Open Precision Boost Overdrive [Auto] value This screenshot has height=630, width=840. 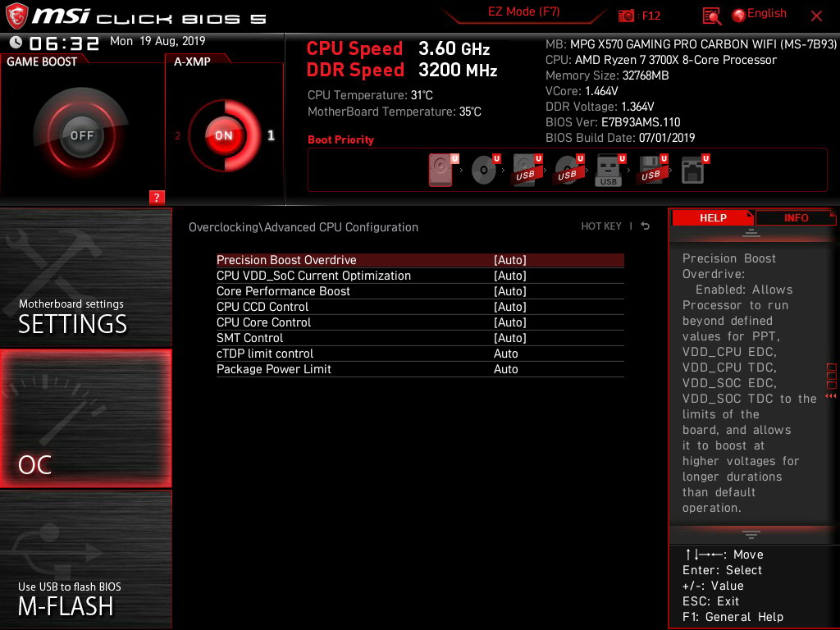510,260
